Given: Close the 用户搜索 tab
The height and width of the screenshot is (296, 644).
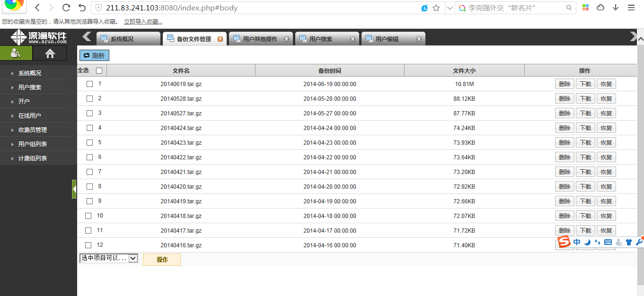Looking at the screenshot, I should 353,39.
